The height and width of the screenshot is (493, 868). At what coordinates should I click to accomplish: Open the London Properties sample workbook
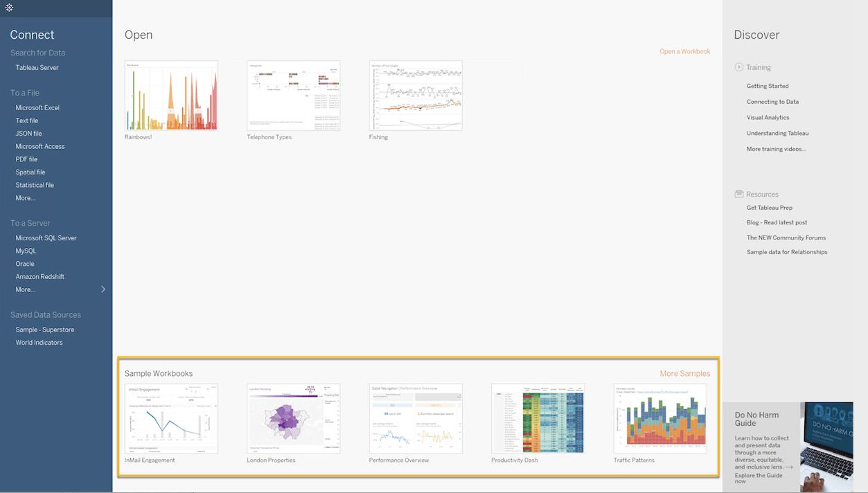[x=294, y=419]
